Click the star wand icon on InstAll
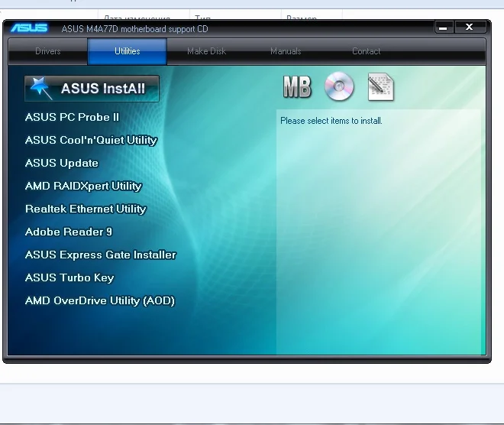This screenshot has height=425, width=504. pos(40,88)
